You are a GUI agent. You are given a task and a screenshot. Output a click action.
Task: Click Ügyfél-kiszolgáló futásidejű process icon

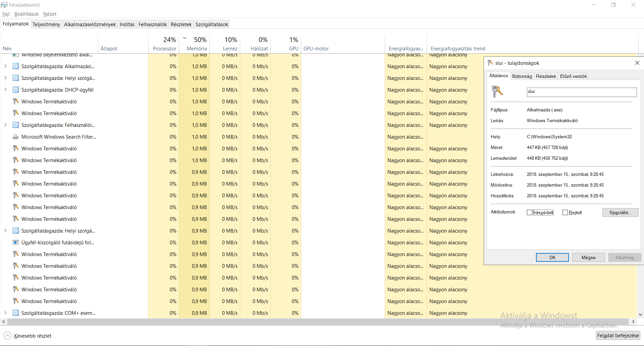15,243
